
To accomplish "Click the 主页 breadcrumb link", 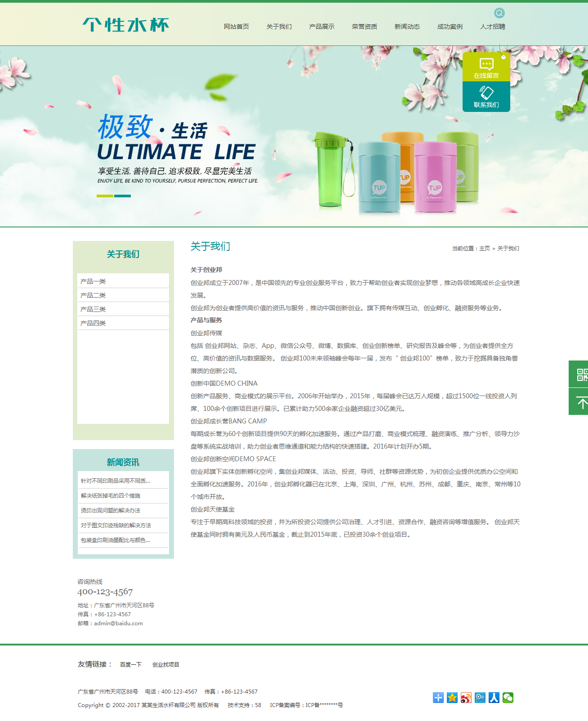I will click(x=484, y=249).
